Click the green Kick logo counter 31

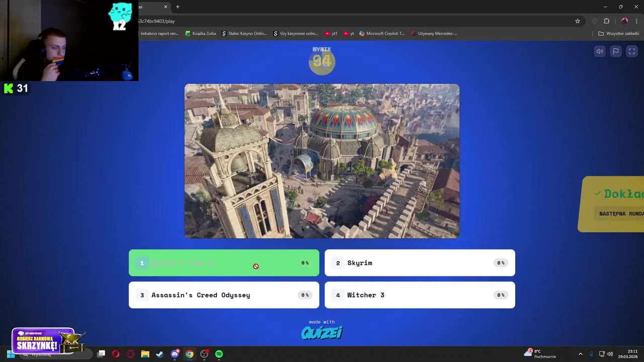(x=16, y=88)
